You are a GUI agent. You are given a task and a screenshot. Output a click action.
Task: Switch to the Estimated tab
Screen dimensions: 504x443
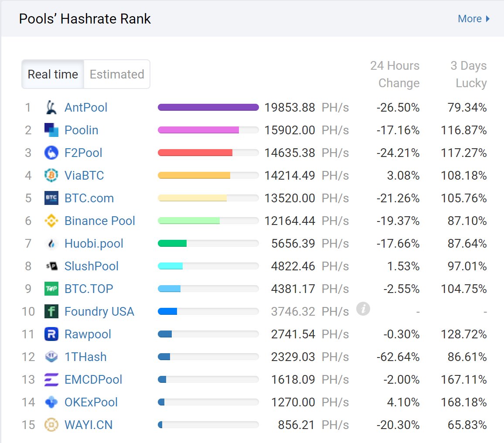coord(117,74)
